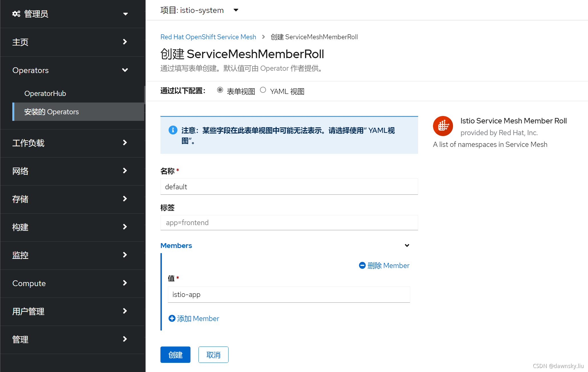Select the YAML 视图 radio button

263,90
